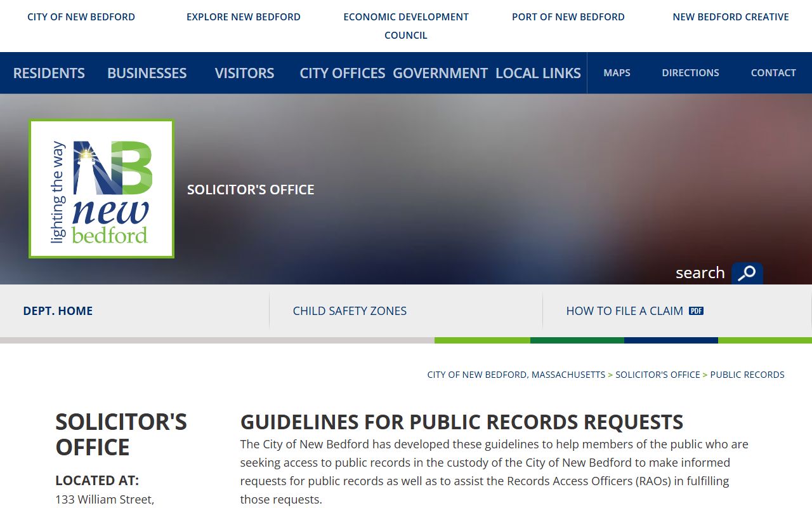Open Explore New Bedford site link
812x508 pixels.
click(244, 17)
